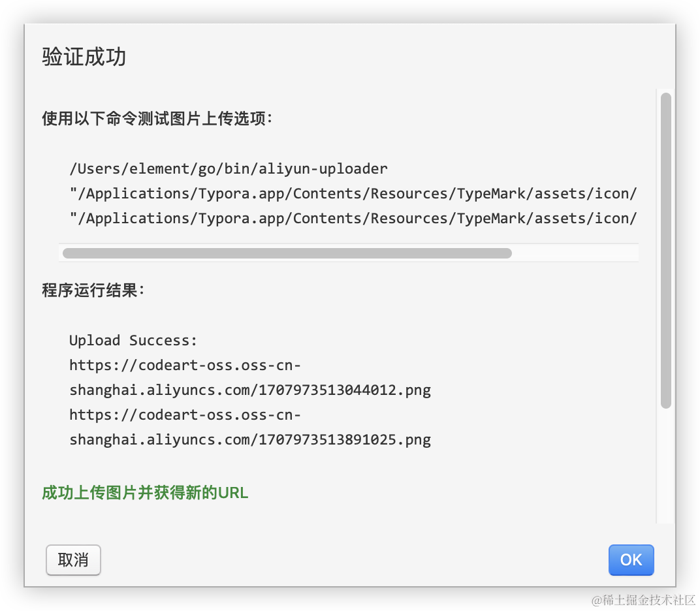This screenshot has width=700, height=611.
Task: Click the green 成功上传图片并获得新的URL message
Action: pyautogui.click(x=145, y=493)
